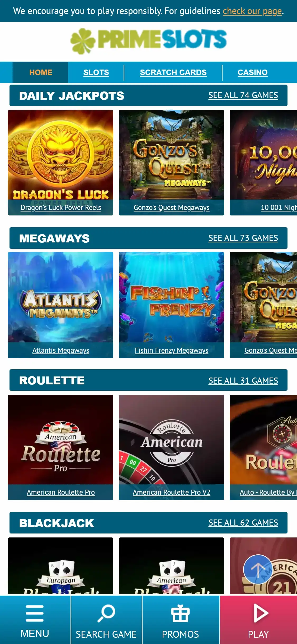297x644 pixels.
Task: Follow the 'check our page' link
Action: pyautogui.click(x=252, y=11)
